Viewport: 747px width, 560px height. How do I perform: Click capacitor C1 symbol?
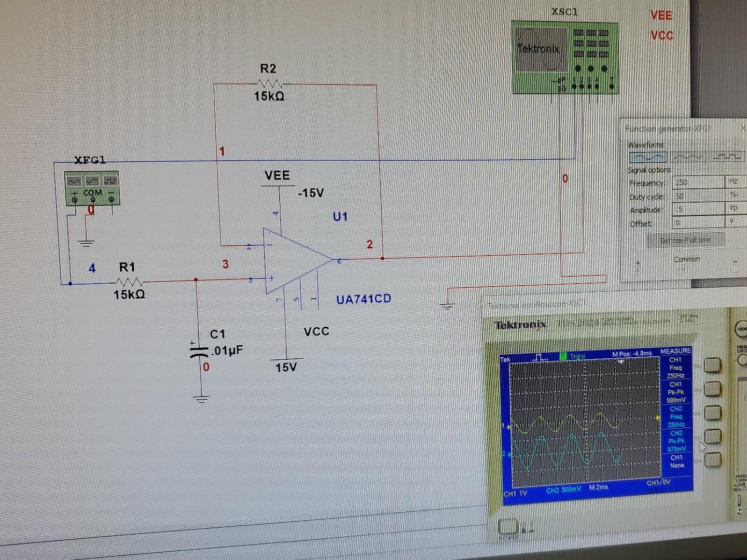tap(200, 352)
